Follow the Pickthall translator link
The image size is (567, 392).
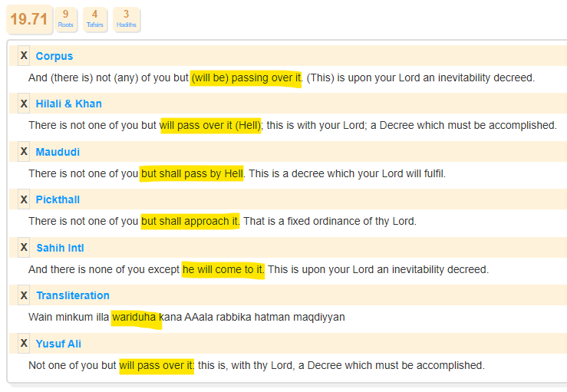tap(58, 199)
